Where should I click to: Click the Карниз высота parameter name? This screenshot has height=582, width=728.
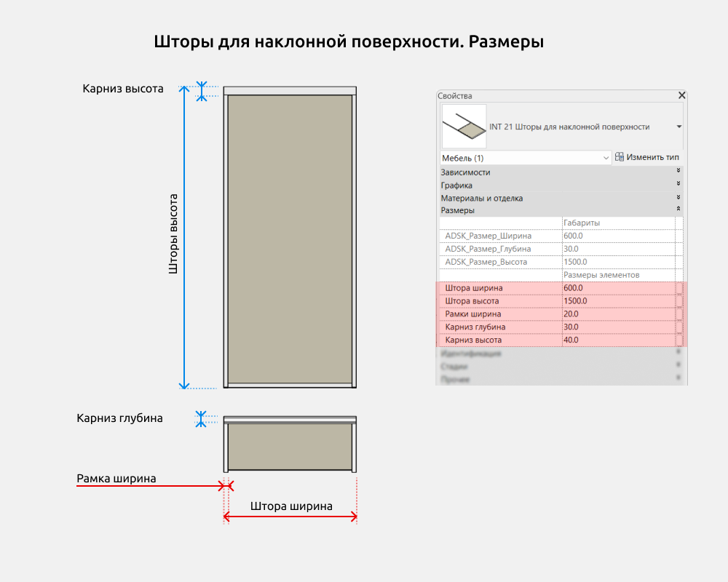[473, 340]
